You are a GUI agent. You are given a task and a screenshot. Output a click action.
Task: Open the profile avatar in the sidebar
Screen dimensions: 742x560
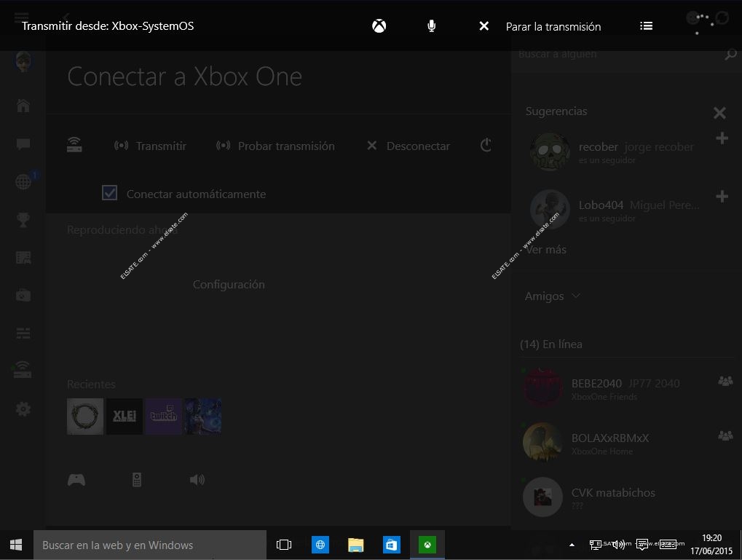23,62
